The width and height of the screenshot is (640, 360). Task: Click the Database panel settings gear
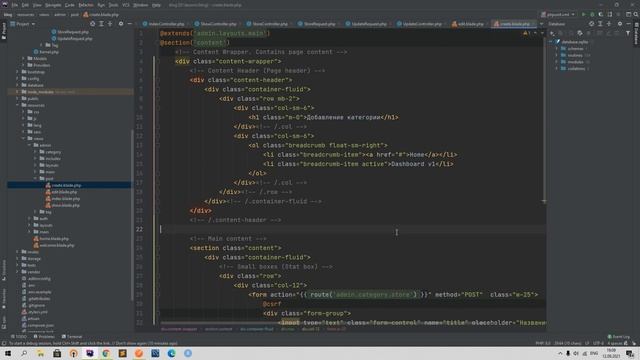620,24
